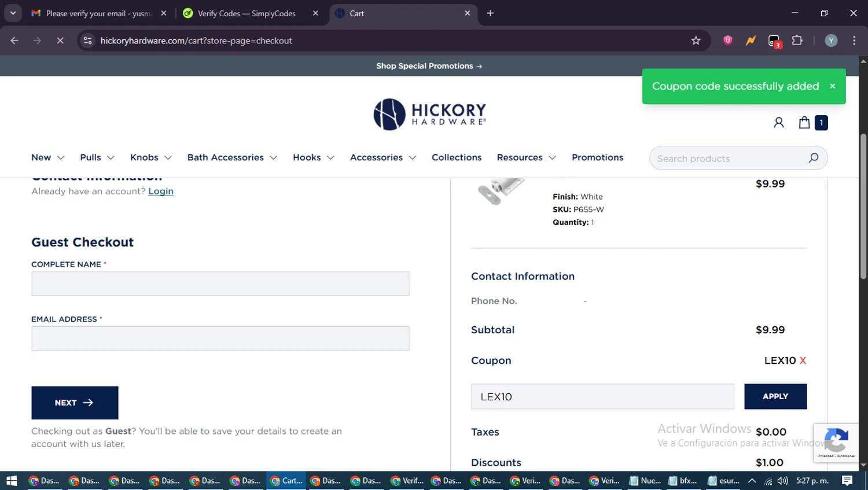Open the notification center icon

pyautogui.click(x=847, y=481)
